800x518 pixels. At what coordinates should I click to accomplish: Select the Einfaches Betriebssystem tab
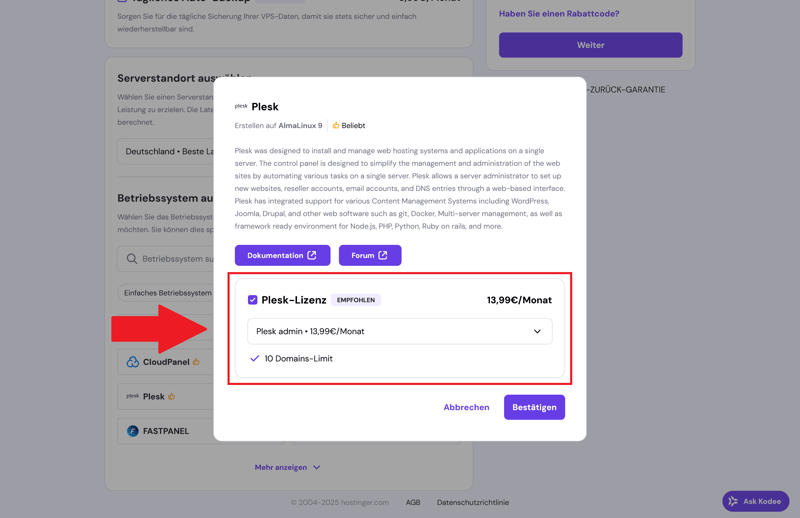tap(166, 293)
